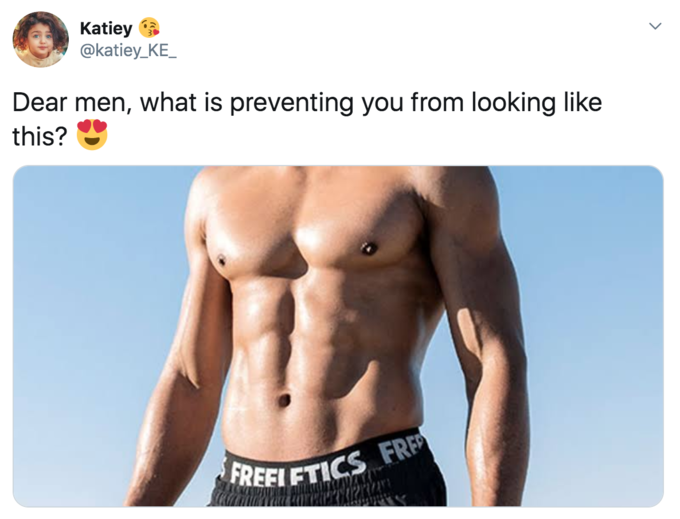Click the words 'looking like' in tweet
This screenshot has height=519, width=680.
click(x=536, y=103)
